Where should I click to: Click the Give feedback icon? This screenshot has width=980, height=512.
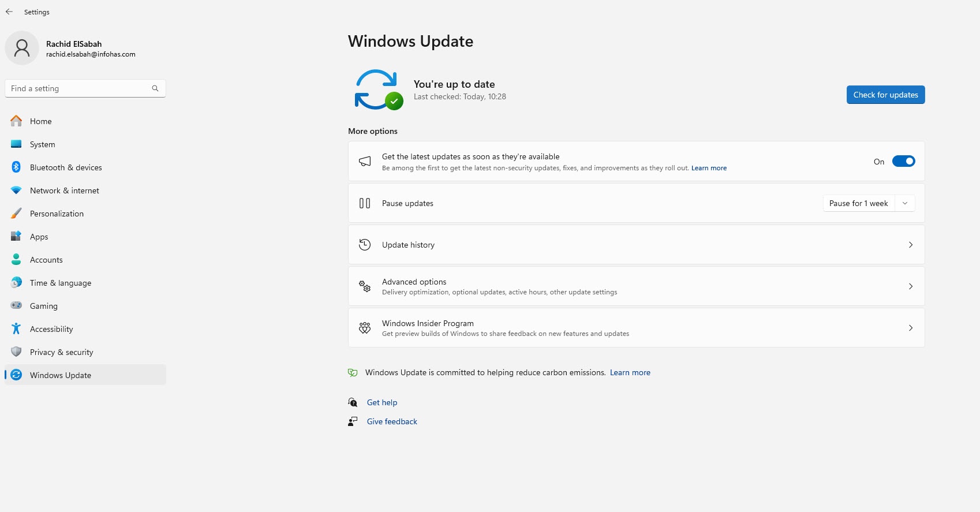(353, 421)
